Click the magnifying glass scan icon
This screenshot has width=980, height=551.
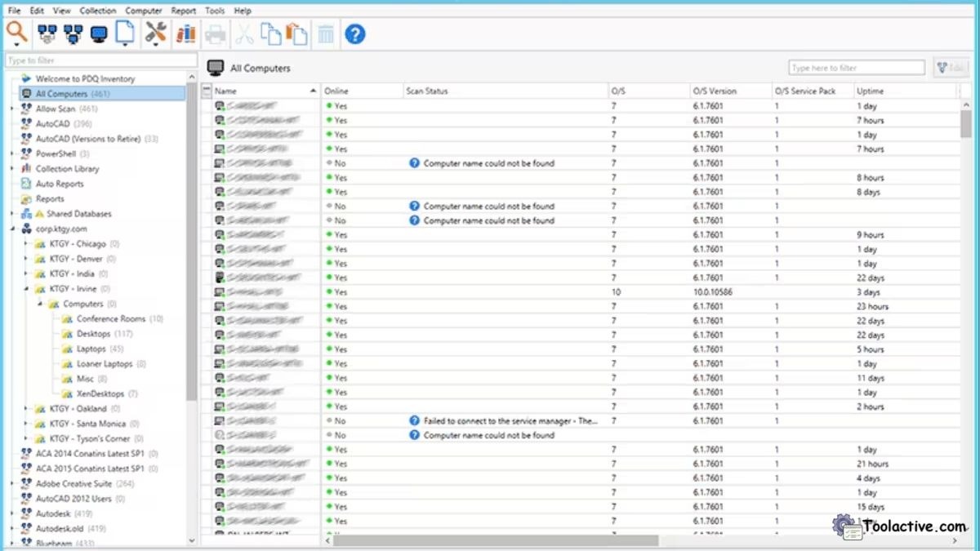click(15, 33)
